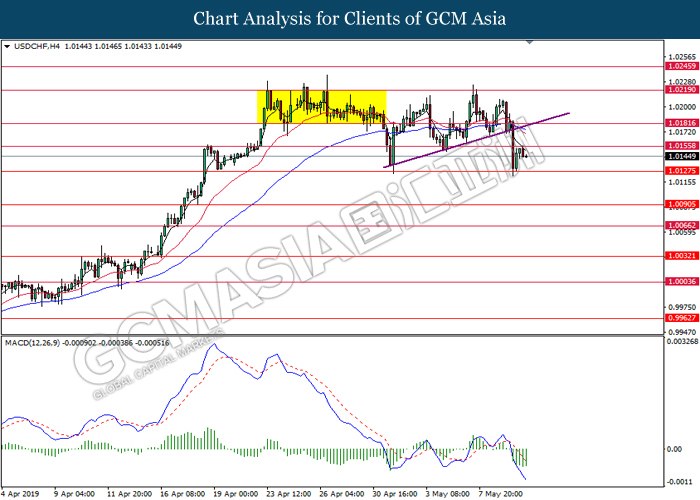Viewport: 700px width, 500px height.
Task: Click the 1.01720 price scale value
Action: click(x=682, y=132)
